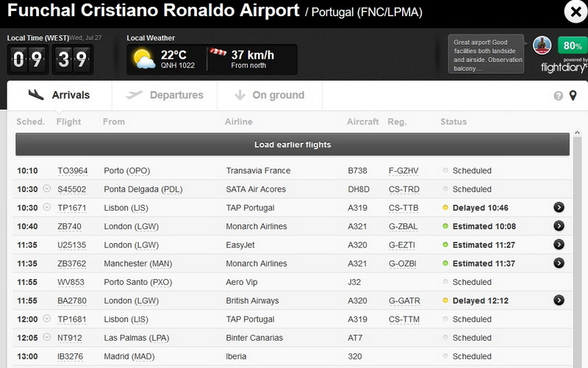Click the OPO airport code link
Viewport: 588px width, 368px height.
[x=137, y=171]
